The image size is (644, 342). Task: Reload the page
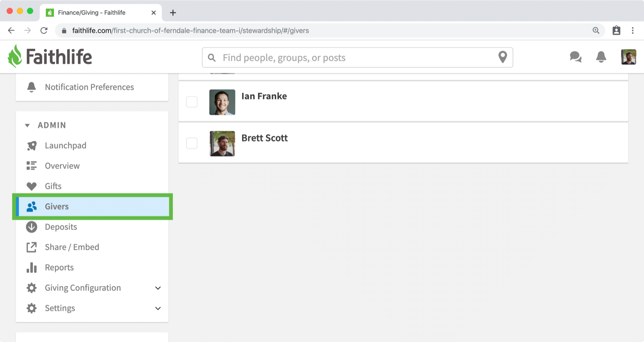pos(44,31)
